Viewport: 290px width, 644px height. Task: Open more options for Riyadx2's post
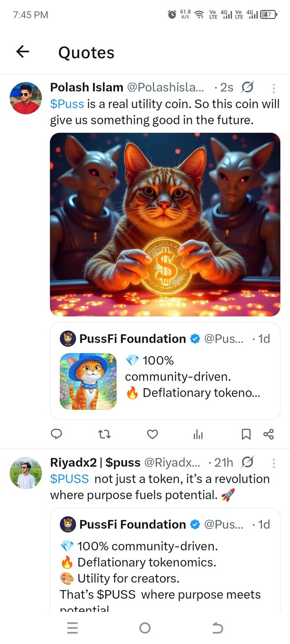pos(274,463)
